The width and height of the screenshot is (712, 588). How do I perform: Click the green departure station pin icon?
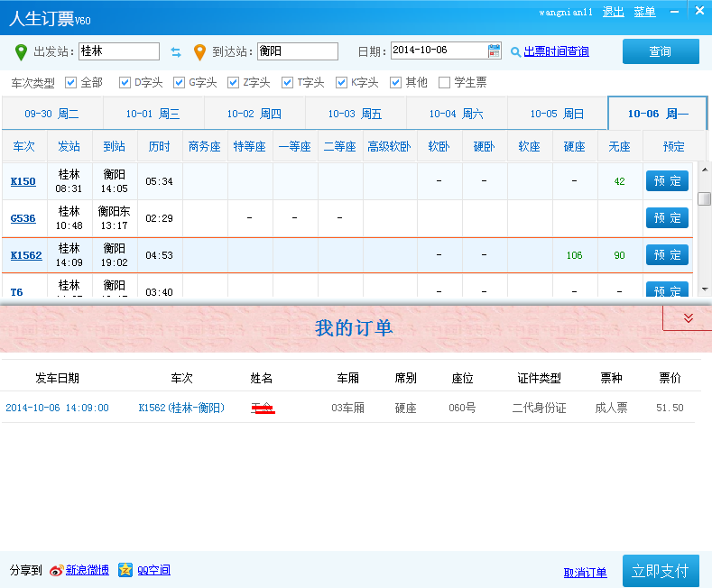[21, 52]
